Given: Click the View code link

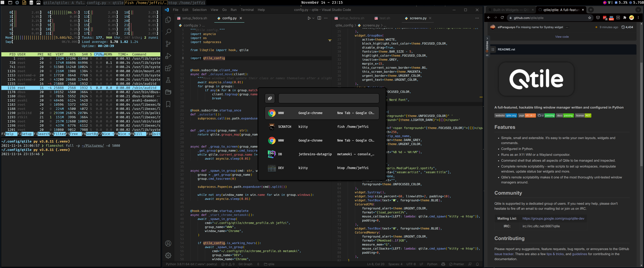Looking at the screenshot, I should click(562, 37).
